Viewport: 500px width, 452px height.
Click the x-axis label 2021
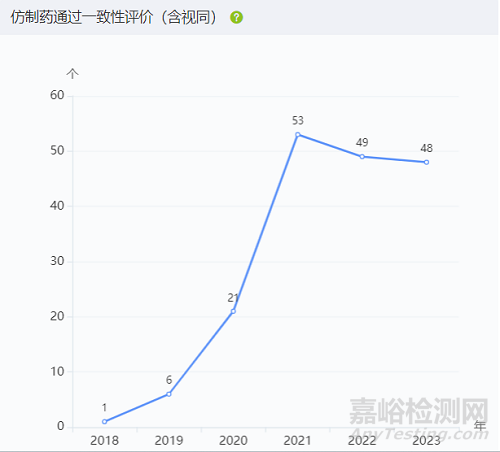(x=297, y=440)
